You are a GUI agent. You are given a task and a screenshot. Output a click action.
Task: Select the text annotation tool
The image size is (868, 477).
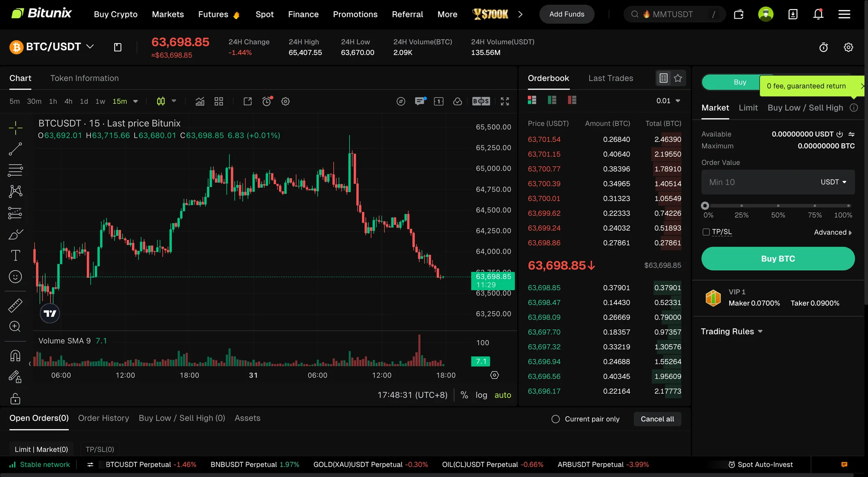click(x=15, y=255)
